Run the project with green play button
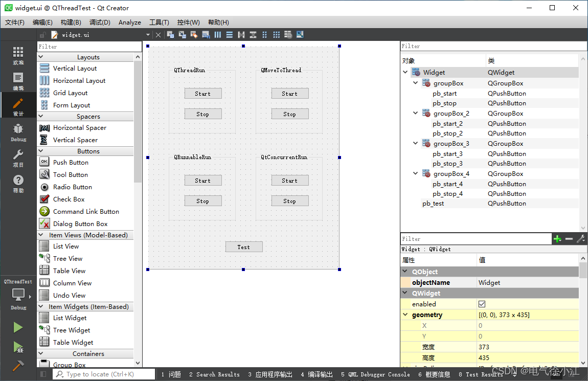The height and width of the screenshot is (381, 588). point(18,327)
